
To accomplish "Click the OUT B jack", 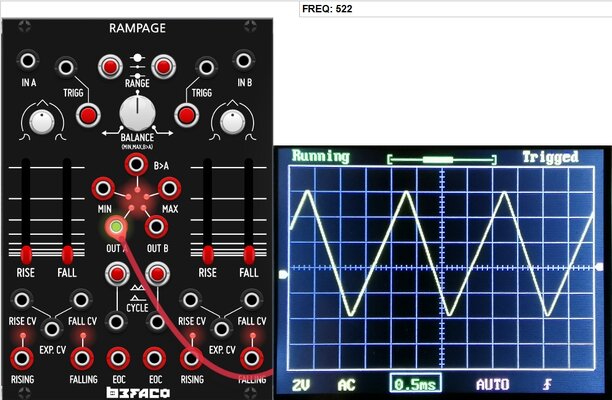I will 157,227.
